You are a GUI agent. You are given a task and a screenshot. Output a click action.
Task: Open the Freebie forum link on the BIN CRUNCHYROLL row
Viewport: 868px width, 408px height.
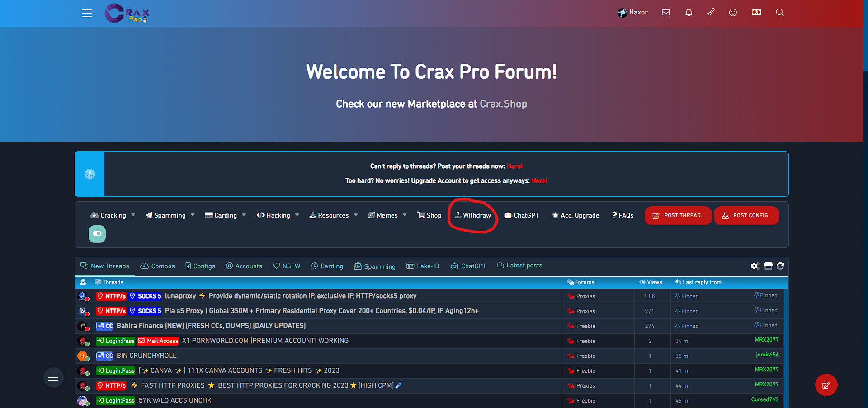pyautogui.click(x=585, y=356)
